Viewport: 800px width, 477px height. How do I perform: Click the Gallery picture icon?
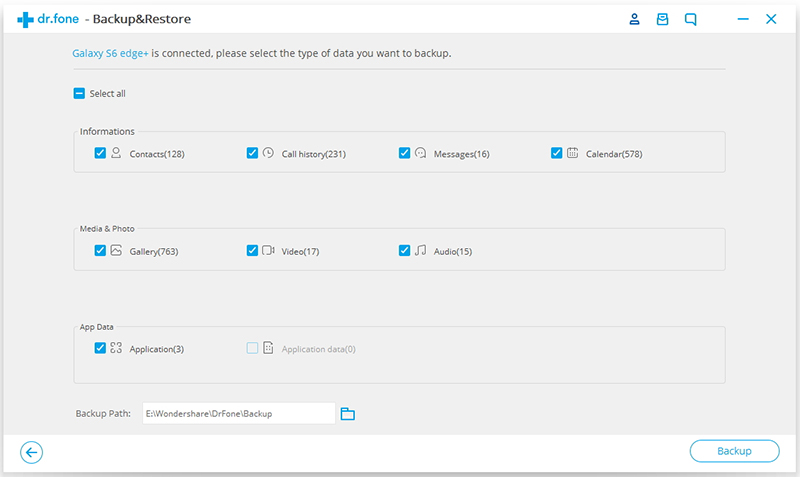point(116,250)
